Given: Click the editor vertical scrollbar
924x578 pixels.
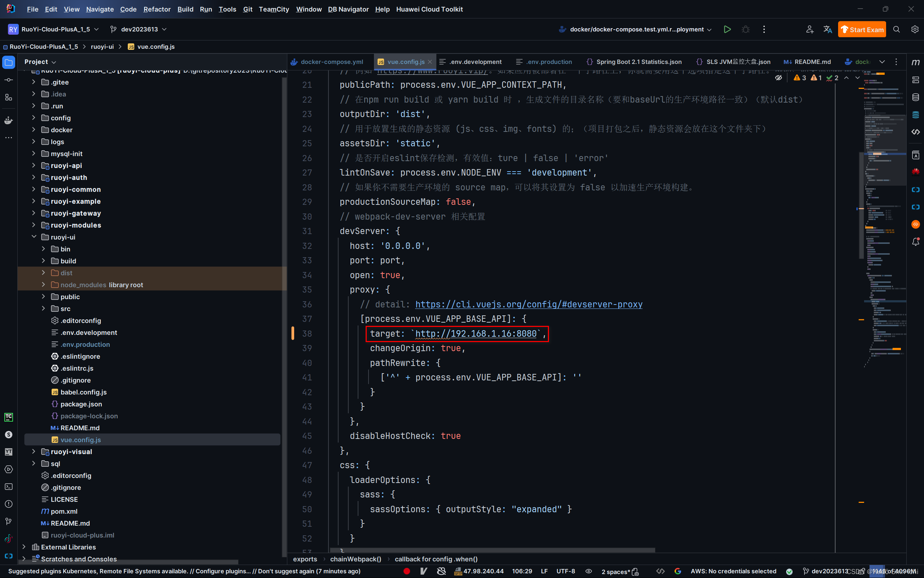Looking at the screenshot, I should click(861, 206).
